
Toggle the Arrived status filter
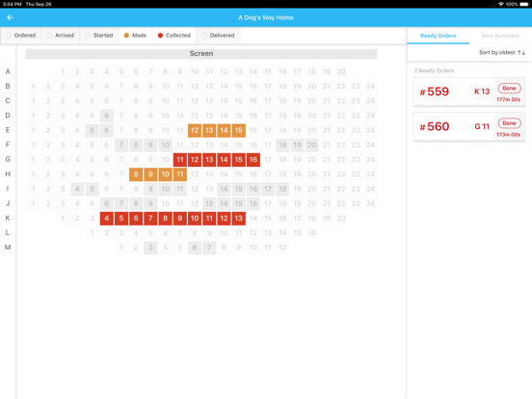coord(61,36)
